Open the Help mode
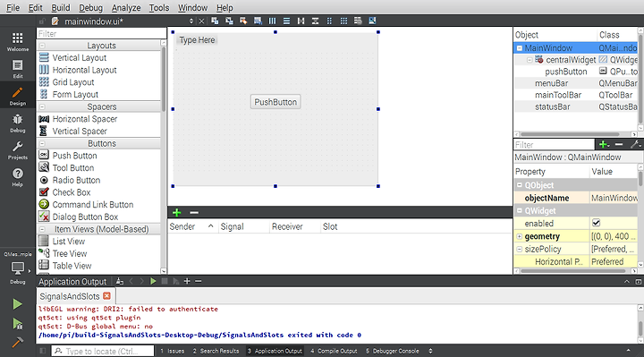Image resolution: width=644 pixels, height=357 pixels. 17,177
